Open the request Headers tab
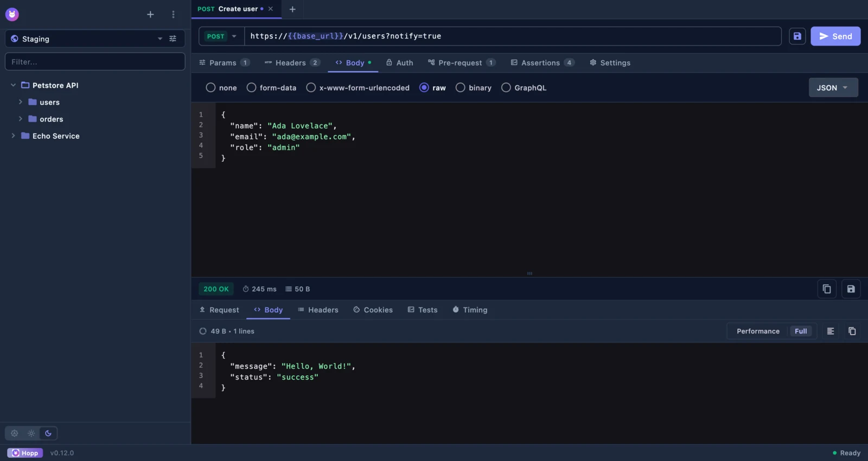Screen dimensions: 868x461 292,63
